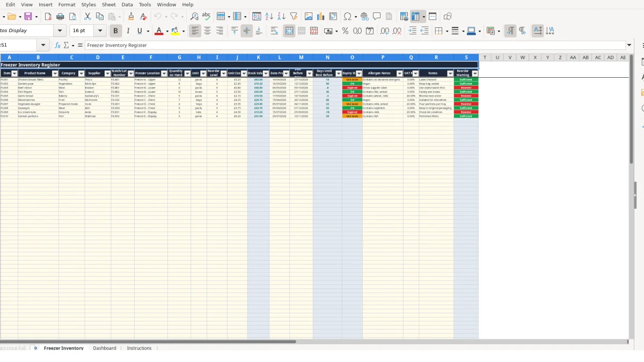Copy selection with the Copy icon
This screenshot has height=362, width=644.
tap(99, 17)
